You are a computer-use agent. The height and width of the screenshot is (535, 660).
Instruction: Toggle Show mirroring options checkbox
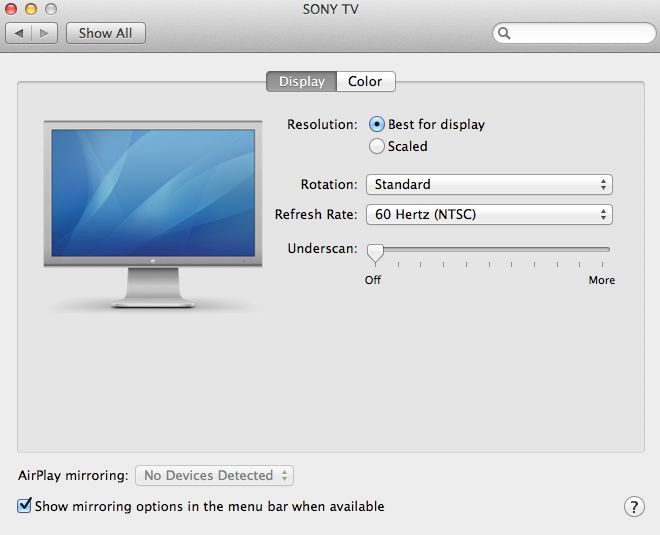pyautogui.click(x=24, y=505)
